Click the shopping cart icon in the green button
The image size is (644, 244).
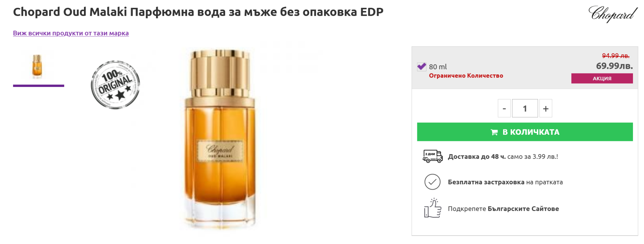coord(494,132)
